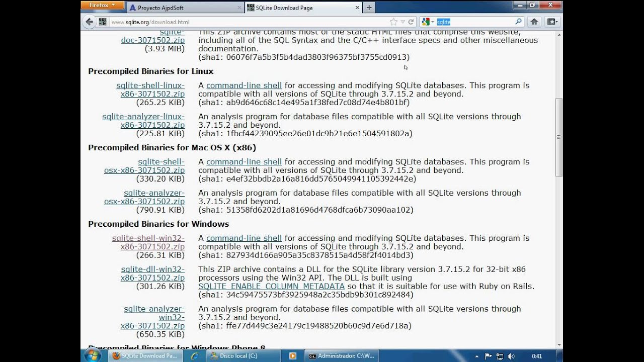The width and height of the screenshot is (644, 362).
Task: Click the Action Center flag tray icon
Action: (x=488, y=356)
